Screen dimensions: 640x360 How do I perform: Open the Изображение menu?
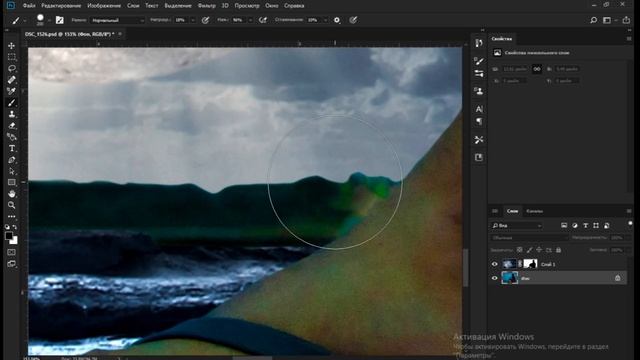pyautogui.click(x=104, y=6)
